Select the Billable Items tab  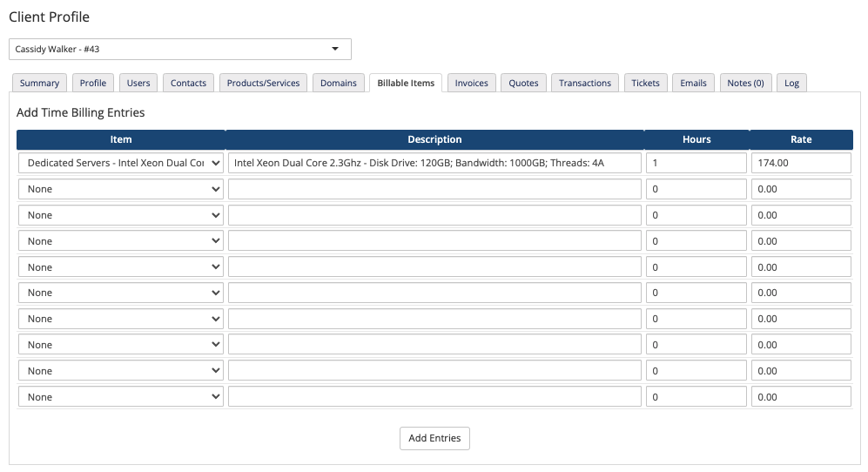406,83
